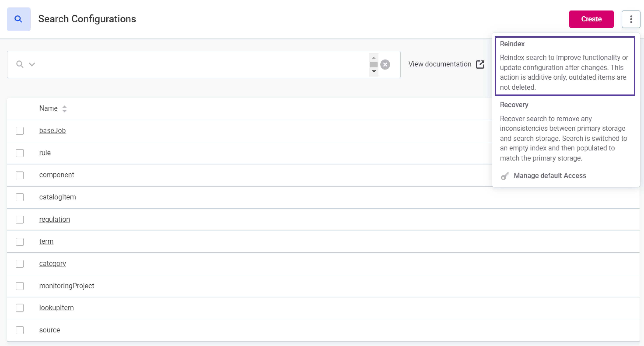Click the sort toggle icon next to Name
Image resolution: width=644 pixels, height=346 pixels.
[64, 109]
